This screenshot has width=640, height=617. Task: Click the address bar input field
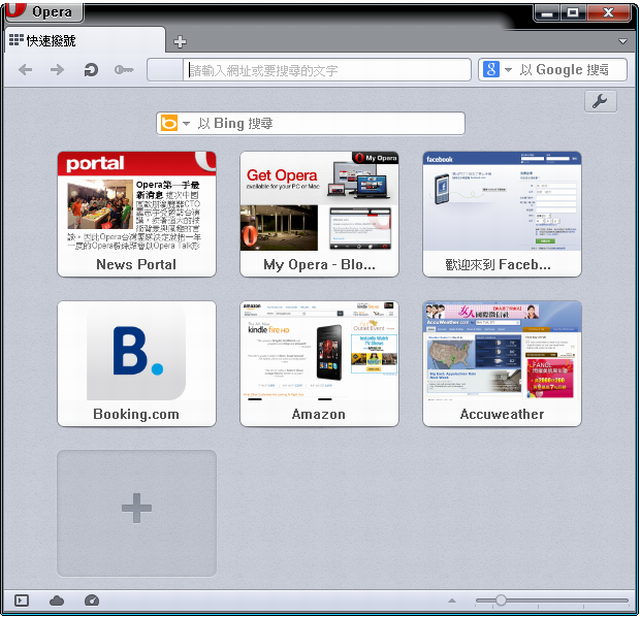click(x=328, y=70)
